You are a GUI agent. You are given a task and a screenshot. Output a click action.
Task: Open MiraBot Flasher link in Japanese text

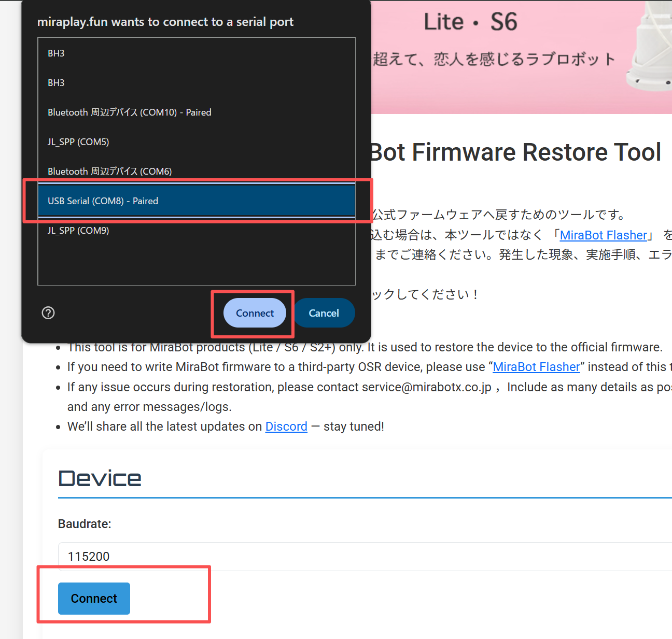(x=604, y=235)
